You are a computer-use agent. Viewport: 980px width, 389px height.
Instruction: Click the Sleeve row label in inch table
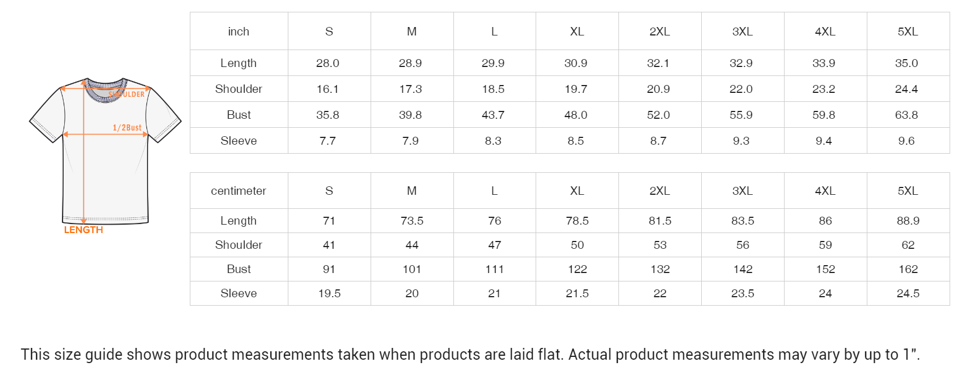239,141
